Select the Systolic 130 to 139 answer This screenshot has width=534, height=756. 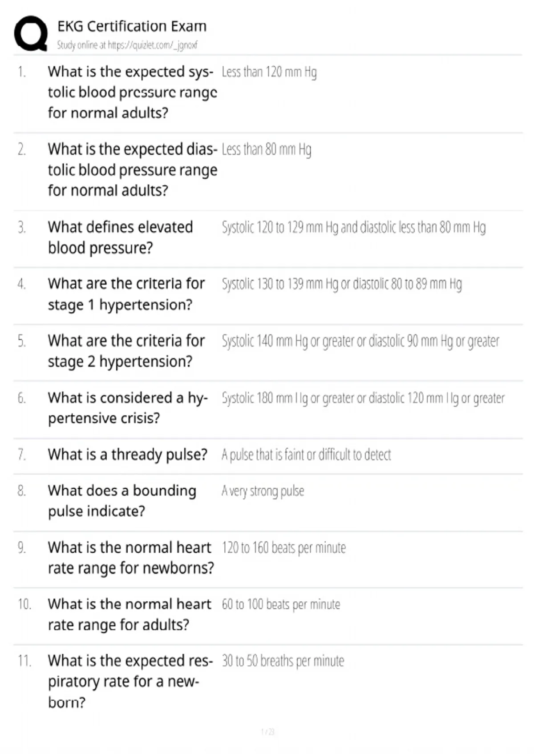342,284
